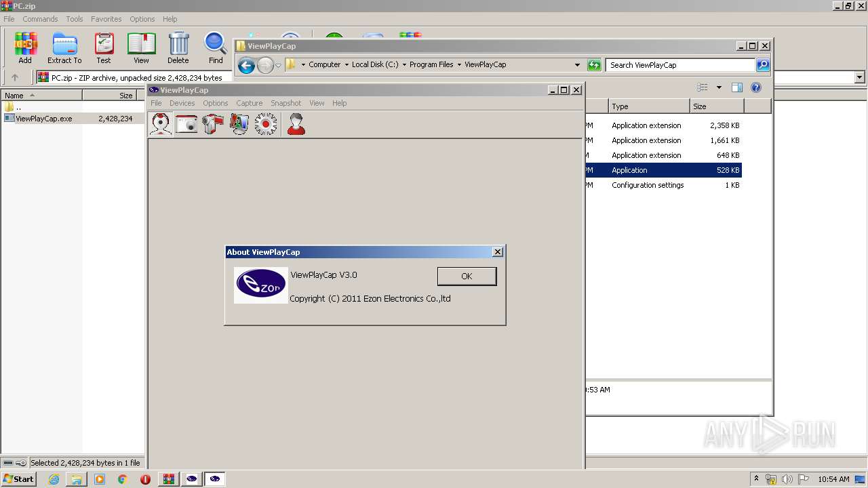Click the Start button
This screenshot has height=488, width=868.
19,479
